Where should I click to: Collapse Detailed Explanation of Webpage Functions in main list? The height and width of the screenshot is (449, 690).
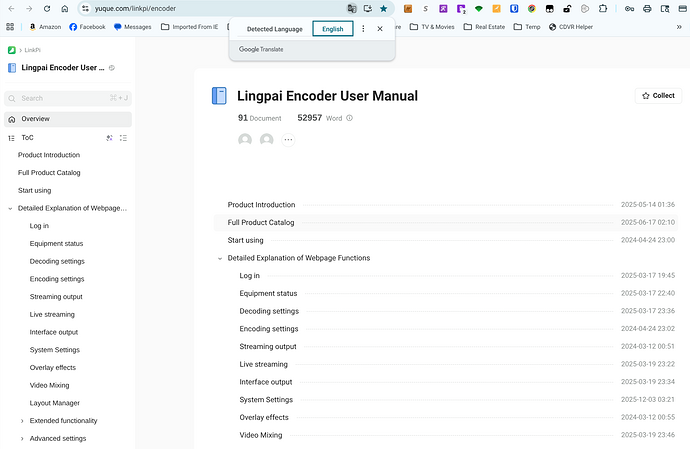220,258
